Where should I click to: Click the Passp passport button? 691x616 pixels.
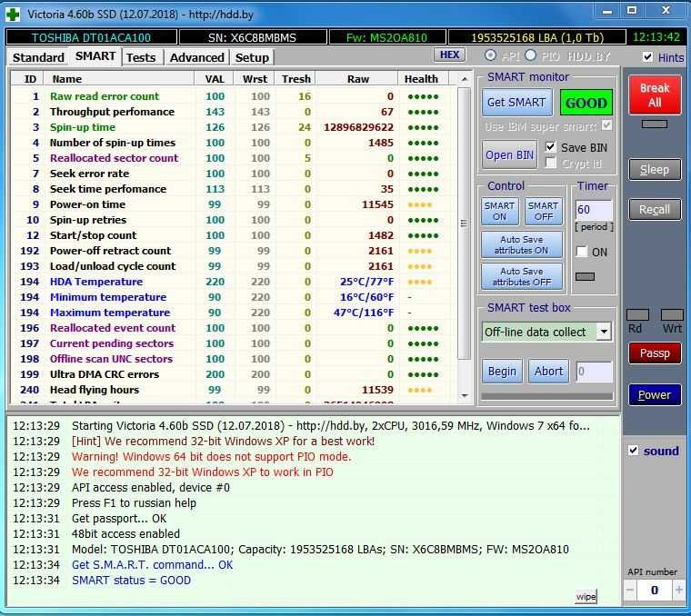[654, 353]
